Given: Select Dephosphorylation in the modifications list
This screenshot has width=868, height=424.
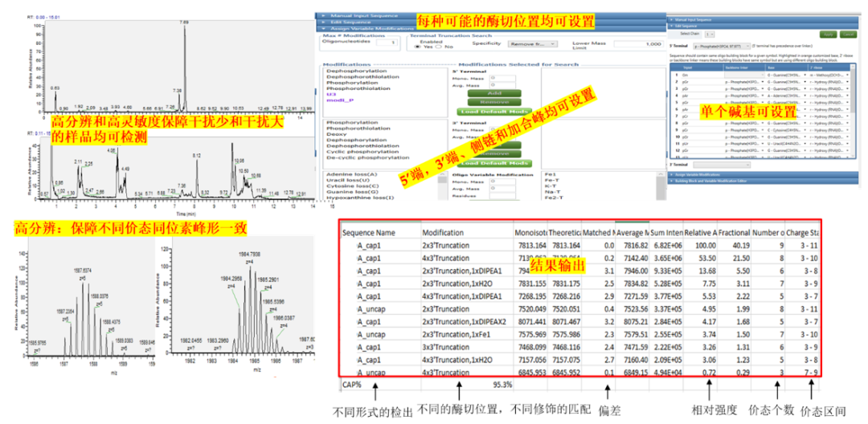Looking at the screenshot, I should [x=355, y=71].
